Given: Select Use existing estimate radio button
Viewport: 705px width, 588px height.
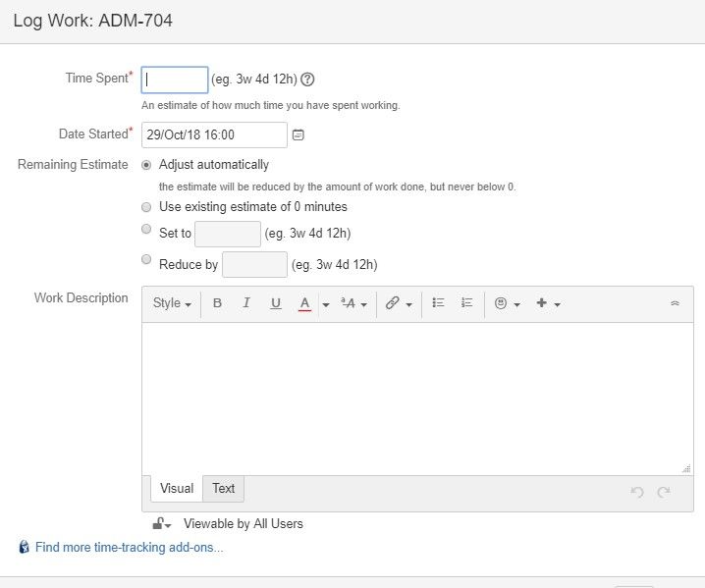Looking at the screenshot, I should 146,207.
